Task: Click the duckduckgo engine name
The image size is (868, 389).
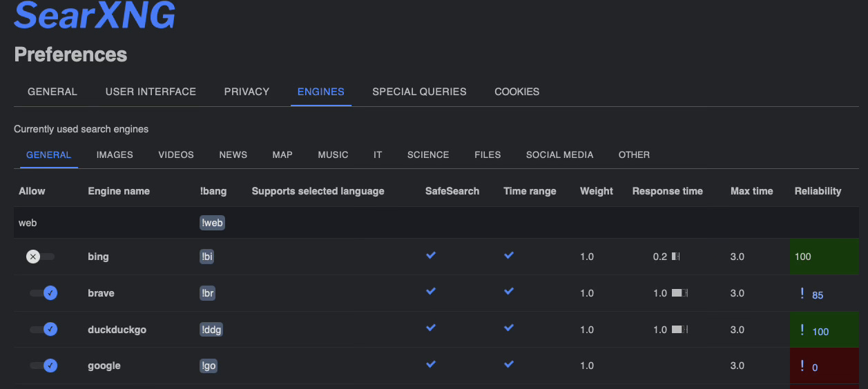Action: point(117,330)
